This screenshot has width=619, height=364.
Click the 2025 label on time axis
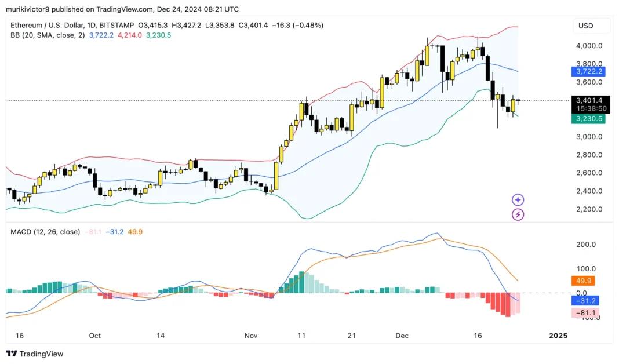[558, 336]
